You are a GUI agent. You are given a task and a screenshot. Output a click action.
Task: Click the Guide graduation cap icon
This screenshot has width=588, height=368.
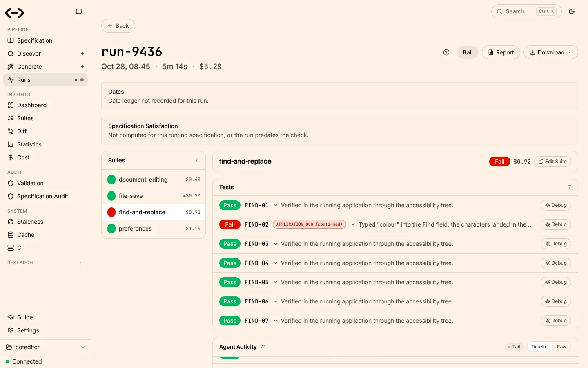point(11,317)
